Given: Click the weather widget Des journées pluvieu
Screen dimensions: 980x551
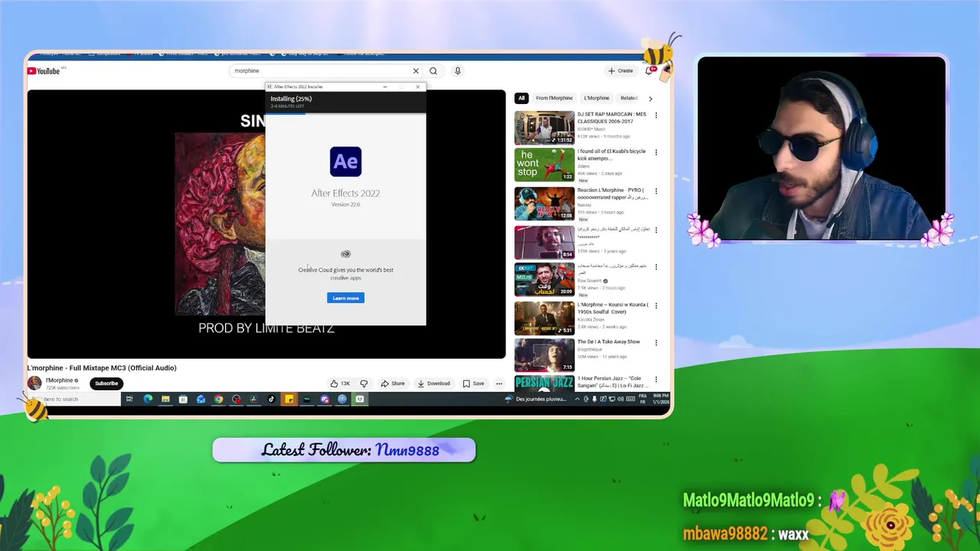Looking at the screenshot, I should pyautogui.click(x=536, y=399).
